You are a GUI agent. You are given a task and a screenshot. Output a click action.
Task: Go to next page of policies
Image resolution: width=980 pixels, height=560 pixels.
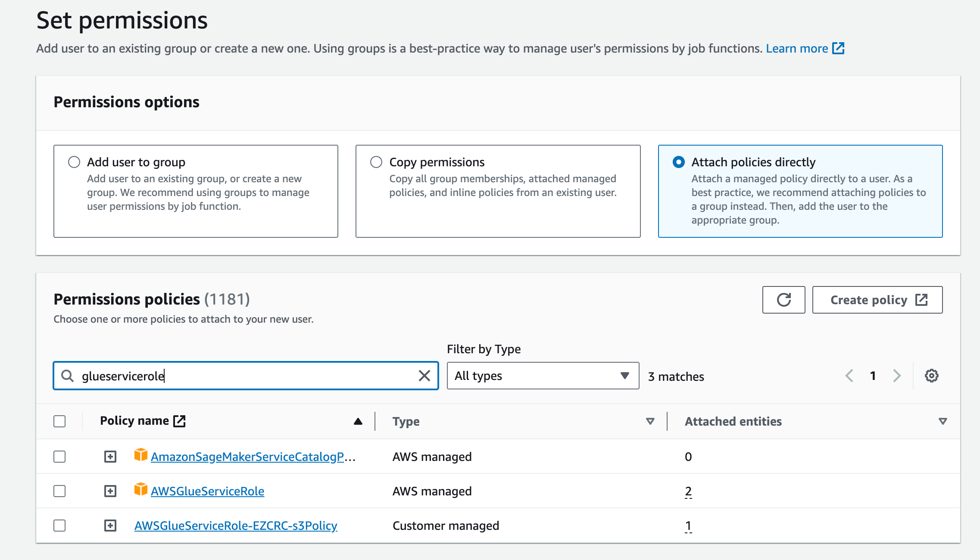tap(897, 376)
